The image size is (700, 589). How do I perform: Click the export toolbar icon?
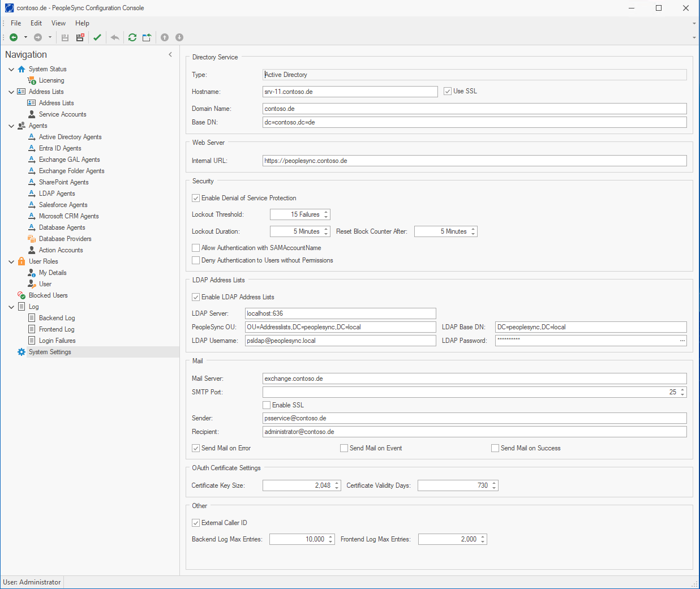pyautogui.click(x=147, y=37)
